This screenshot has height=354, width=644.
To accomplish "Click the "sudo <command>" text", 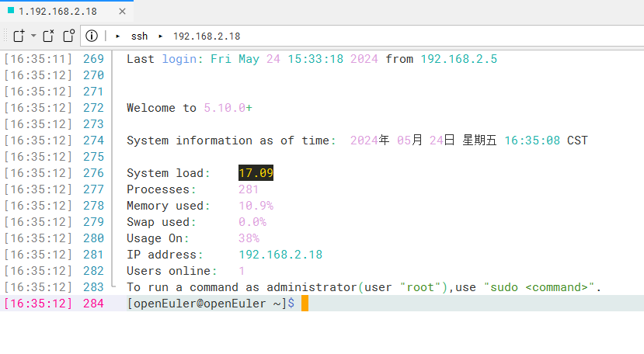I will [539, 287].
